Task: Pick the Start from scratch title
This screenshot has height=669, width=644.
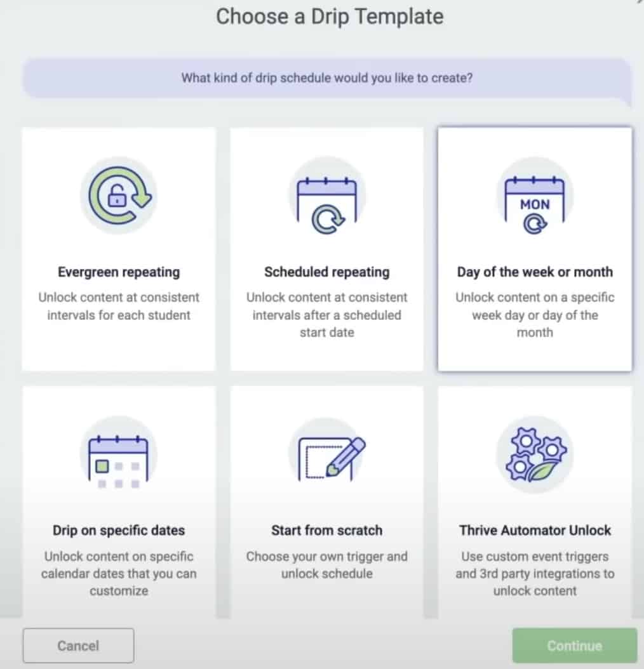Action: pyautogui.click(x=326, y=531)
